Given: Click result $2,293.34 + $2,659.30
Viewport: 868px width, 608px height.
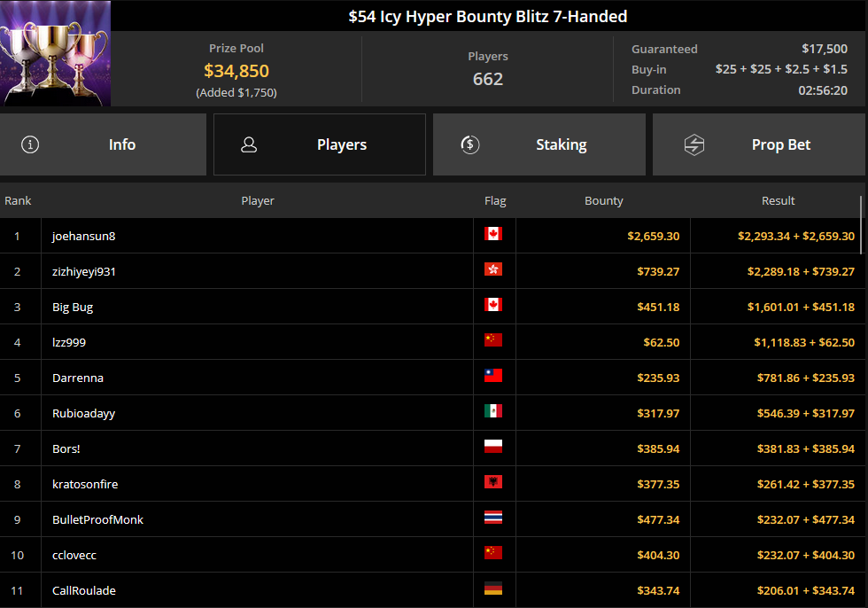Looking at the screenshot, I should click(796, 236).
